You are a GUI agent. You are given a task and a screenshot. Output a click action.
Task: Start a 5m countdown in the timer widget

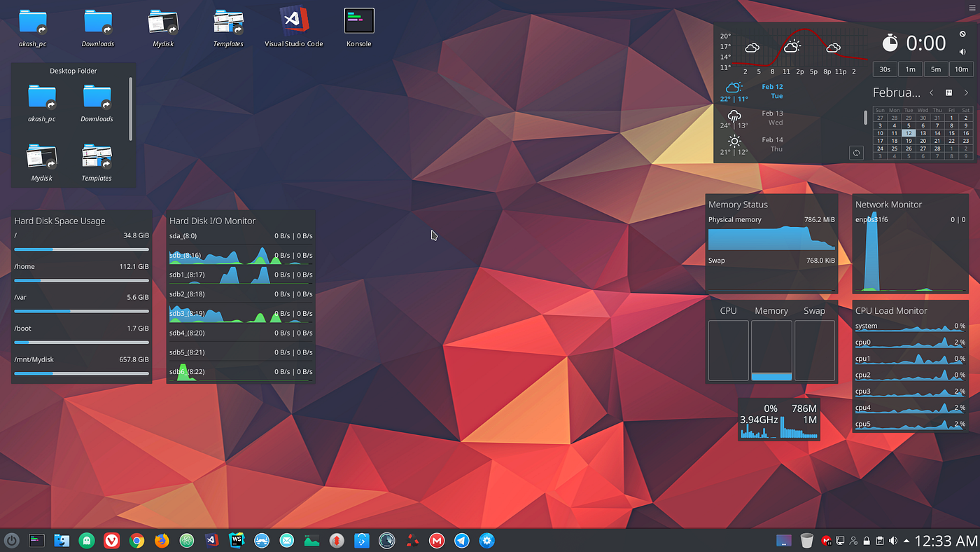click(936, 69)
